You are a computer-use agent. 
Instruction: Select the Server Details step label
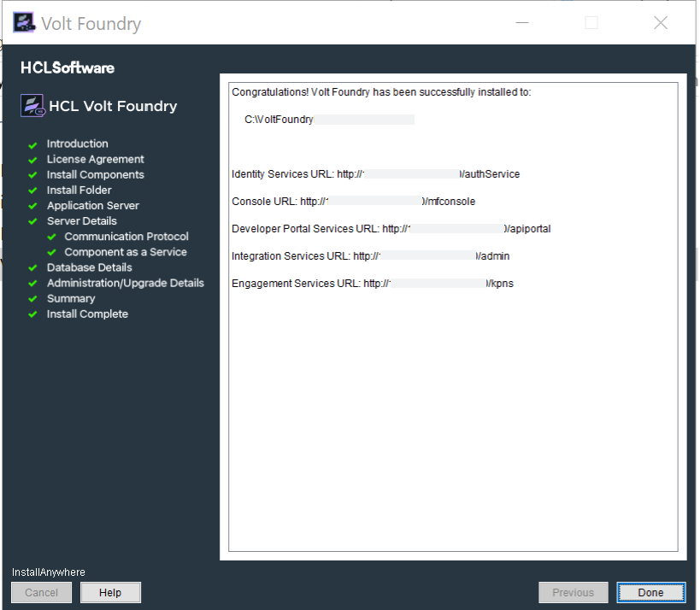82,221
